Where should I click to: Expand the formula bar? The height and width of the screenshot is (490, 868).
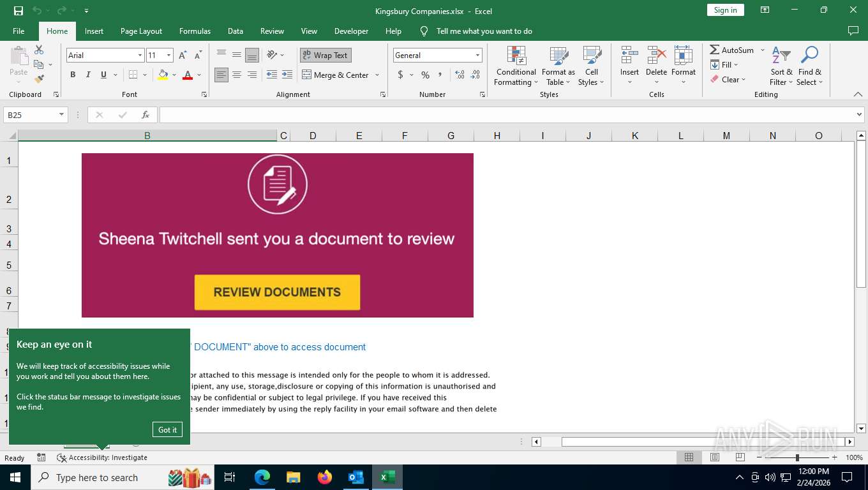858,115
